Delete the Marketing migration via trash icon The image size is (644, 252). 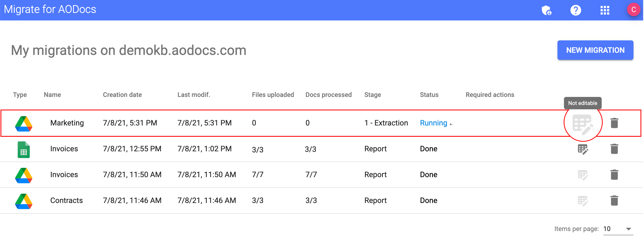coord(614,123)
